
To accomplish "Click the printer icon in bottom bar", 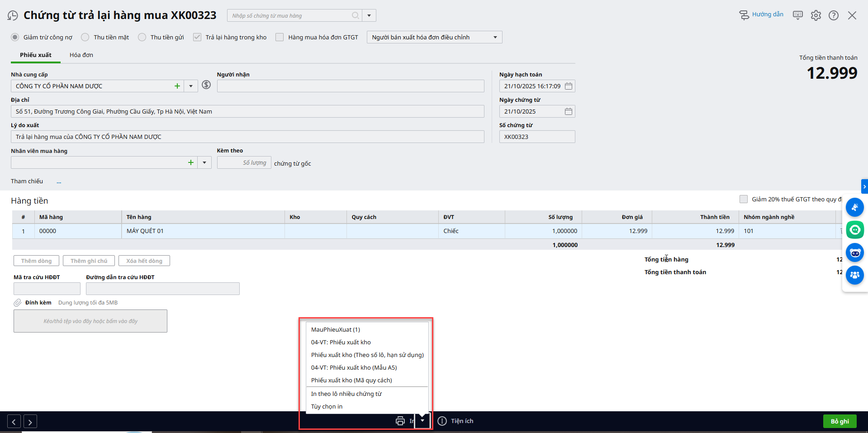I will (x=400, y=421).
